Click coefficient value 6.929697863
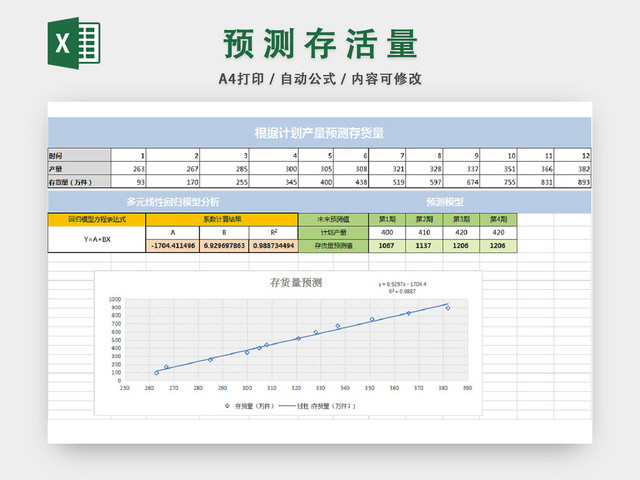Screen dimensions: 640x480 point(224,246)
